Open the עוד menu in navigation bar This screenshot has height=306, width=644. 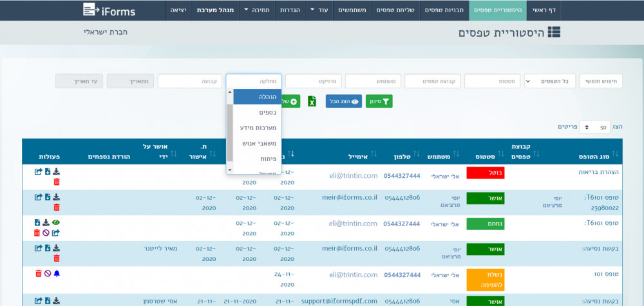(319, 10)
